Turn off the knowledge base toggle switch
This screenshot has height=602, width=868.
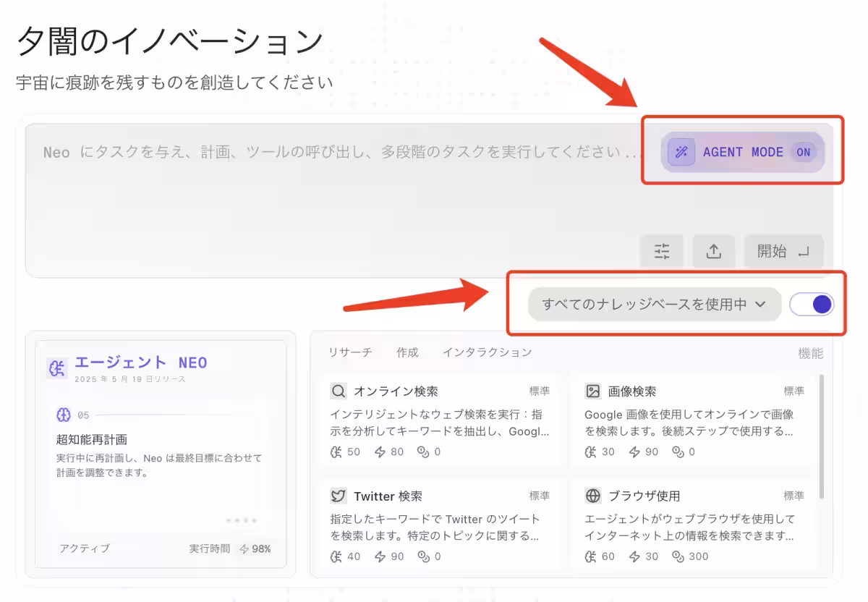pos(812,305)
